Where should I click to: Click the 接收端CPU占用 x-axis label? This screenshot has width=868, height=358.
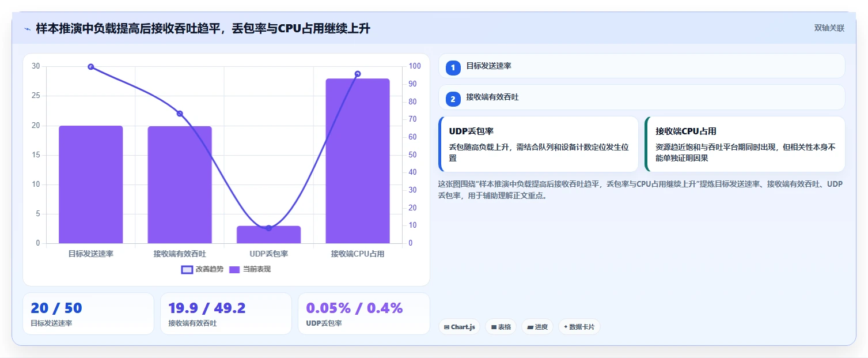point(358,254)
